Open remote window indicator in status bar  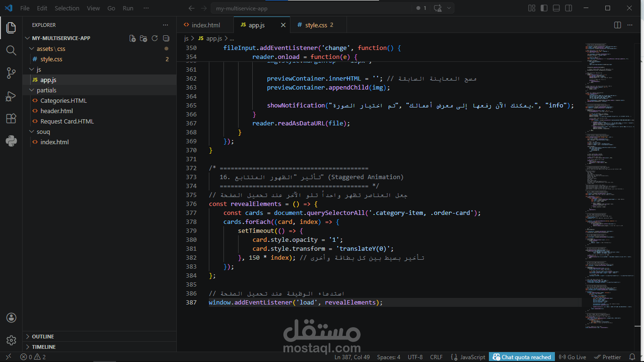pos(8,357)
